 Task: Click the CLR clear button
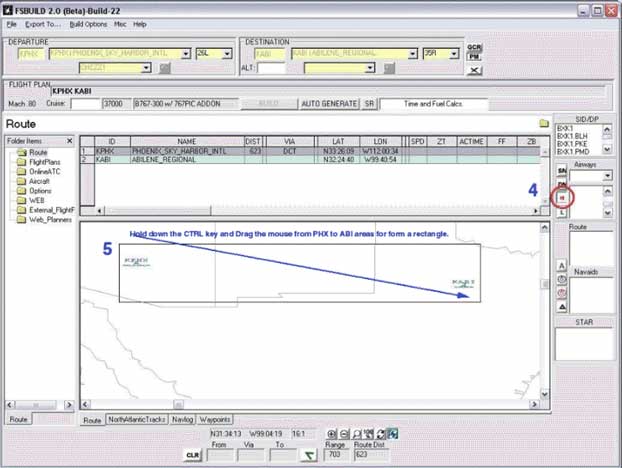pyautogui.click(x=193, y=455)
